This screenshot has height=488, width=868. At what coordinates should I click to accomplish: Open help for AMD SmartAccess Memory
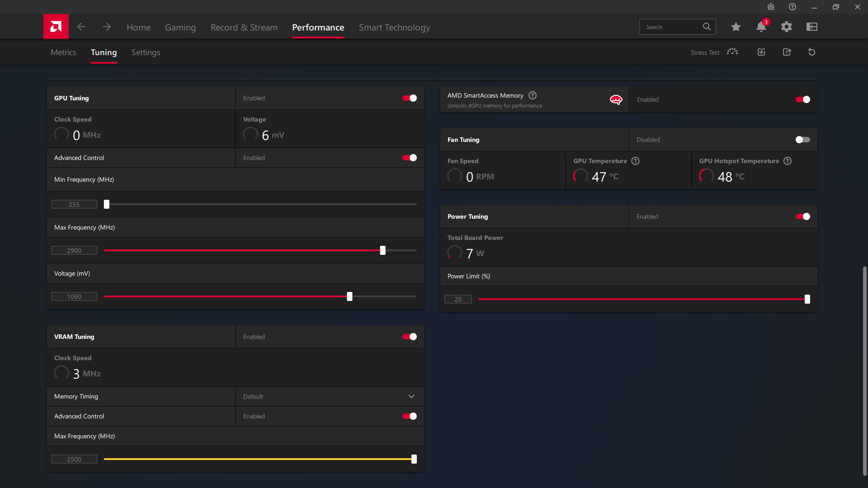pos(533,95)
